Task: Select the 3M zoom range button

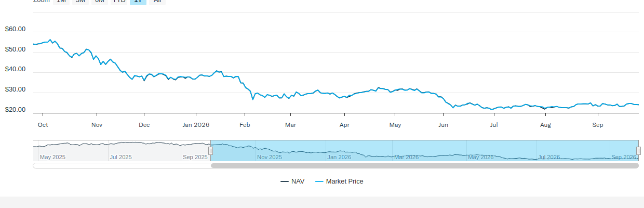Action: pyautogui.click(x=81, y=2)
